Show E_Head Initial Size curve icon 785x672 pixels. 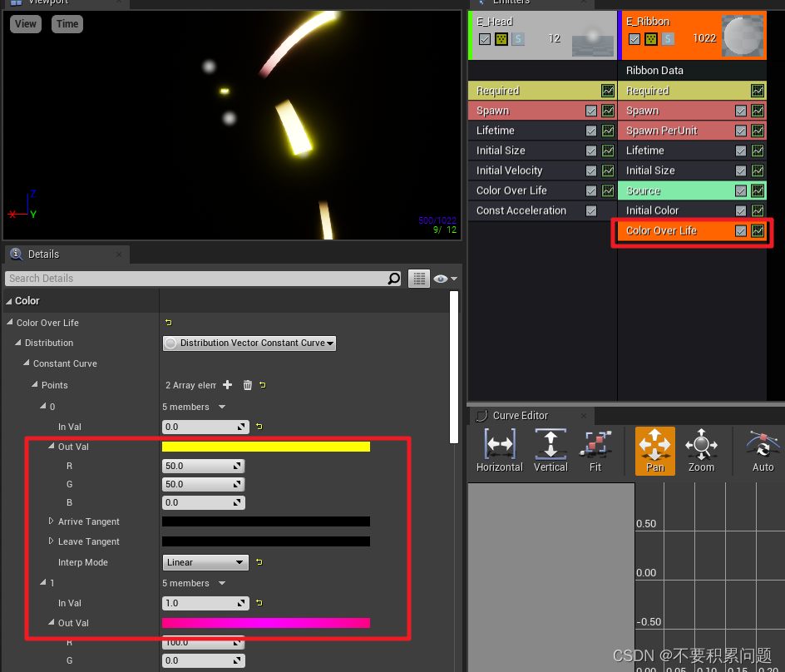(608, 151)
